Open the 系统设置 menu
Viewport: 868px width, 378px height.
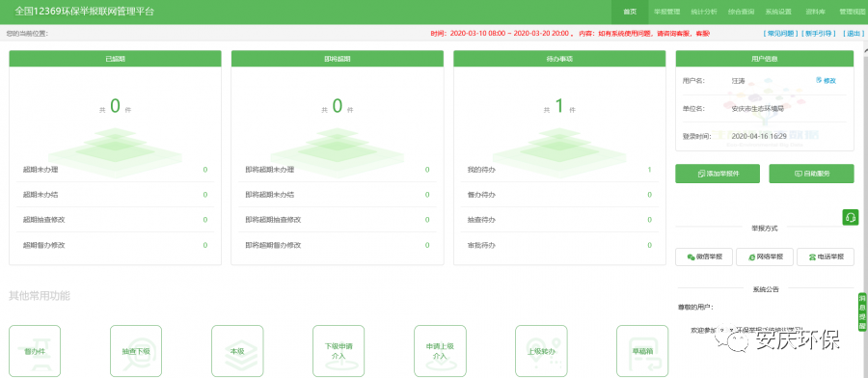[778, 12]
